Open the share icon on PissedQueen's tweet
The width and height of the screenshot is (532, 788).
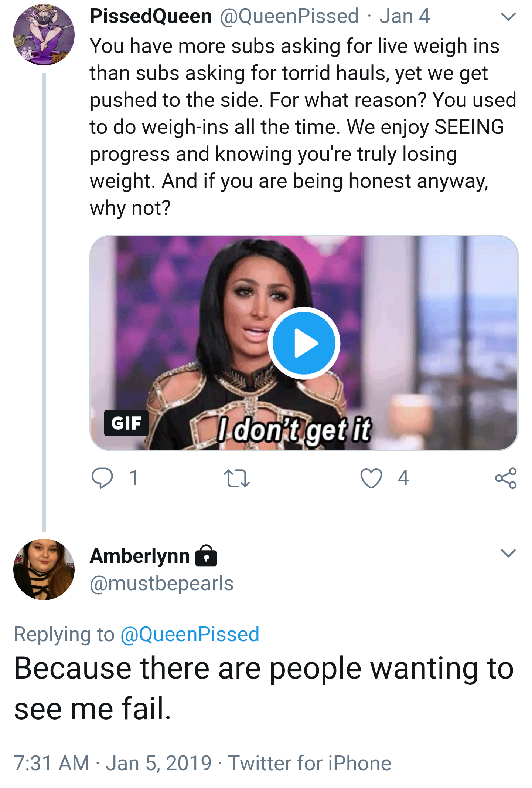[x=506, y=478]
